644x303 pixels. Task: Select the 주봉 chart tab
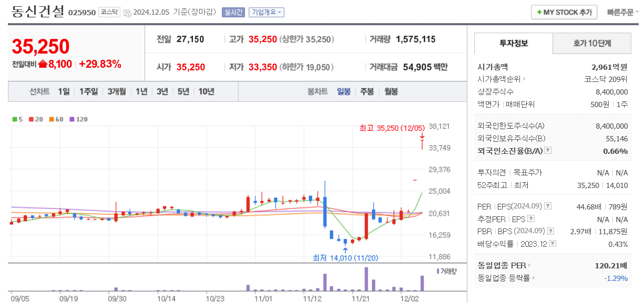(367, 91)
